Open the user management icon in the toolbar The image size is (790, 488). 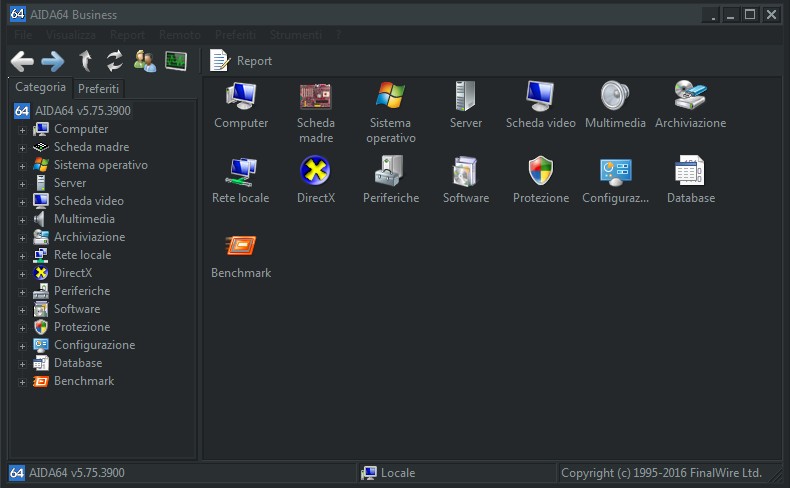click(x=145, y=61)
